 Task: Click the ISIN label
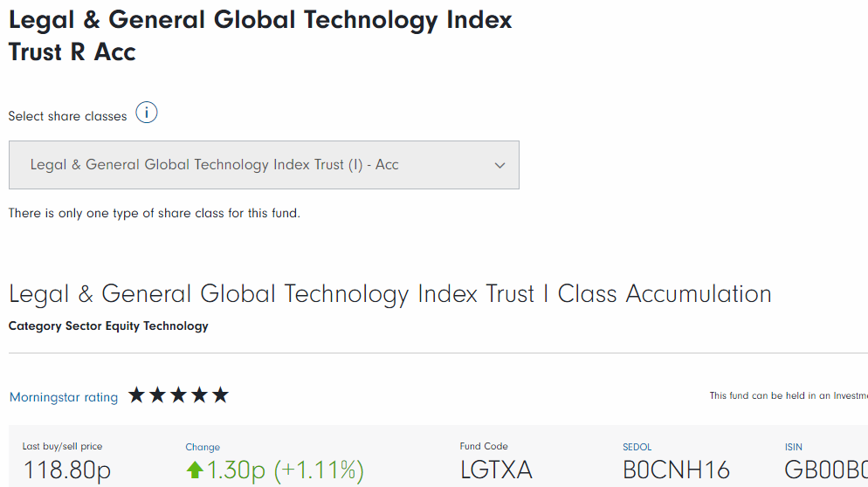click(x=793, y=447)
